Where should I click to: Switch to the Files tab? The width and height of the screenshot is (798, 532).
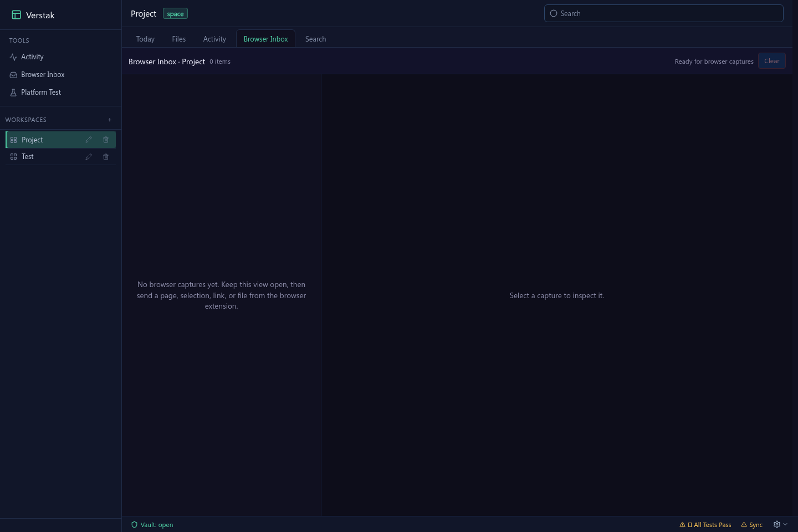pyautogui.click(x=179, y=39)
